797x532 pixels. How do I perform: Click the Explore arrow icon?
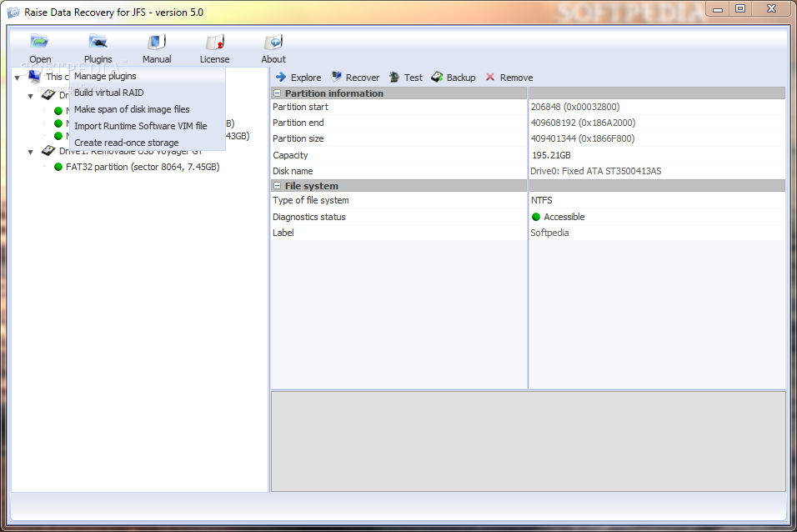281,77
